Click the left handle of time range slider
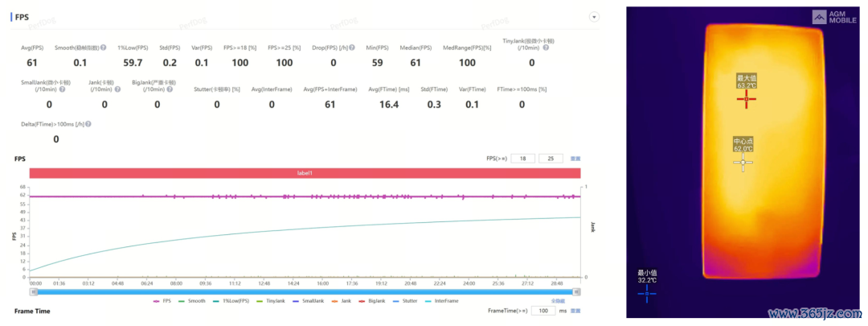Viewport: 868px width, 326px height. point(34,291)
